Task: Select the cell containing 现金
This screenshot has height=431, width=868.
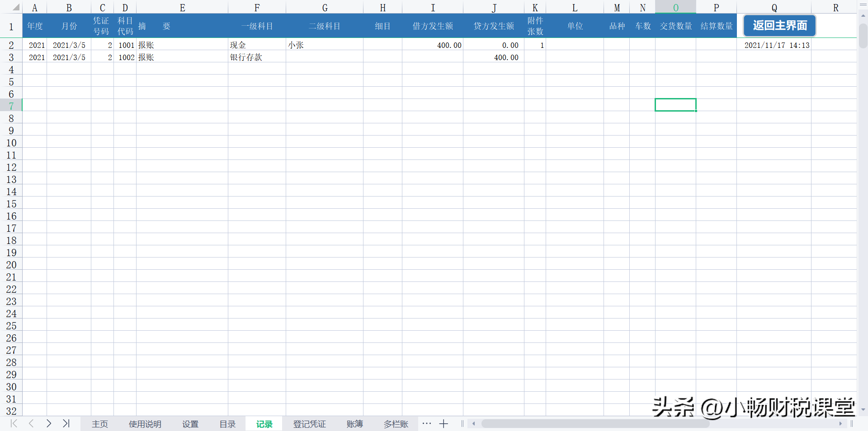Action: [x=257, y=45]
